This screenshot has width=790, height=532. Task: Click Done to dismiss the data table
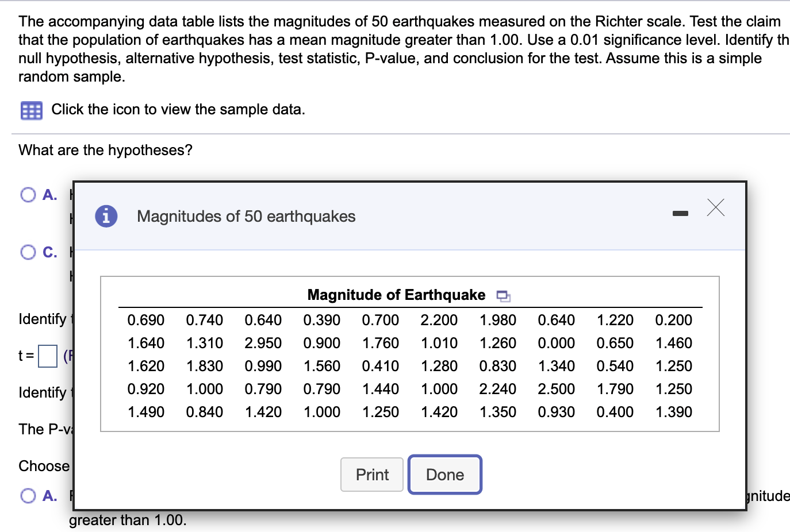coord(444,475)
